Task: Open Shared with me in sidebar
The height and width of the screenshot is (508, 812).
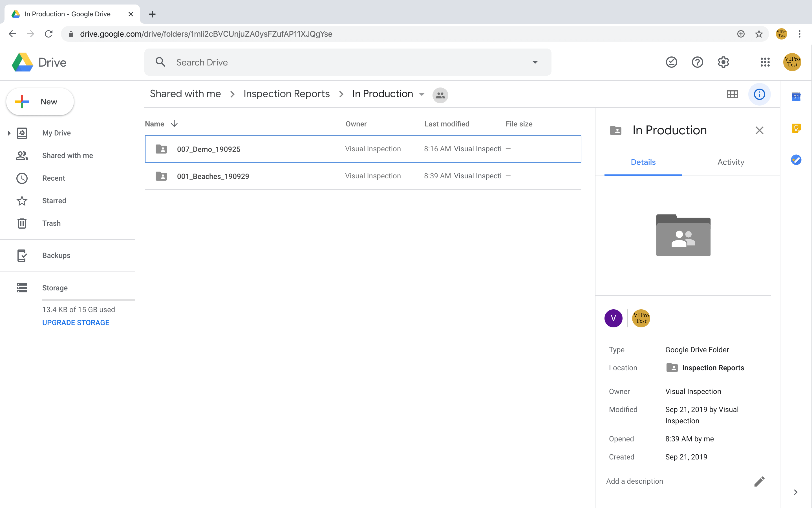Action: (67, 156)
